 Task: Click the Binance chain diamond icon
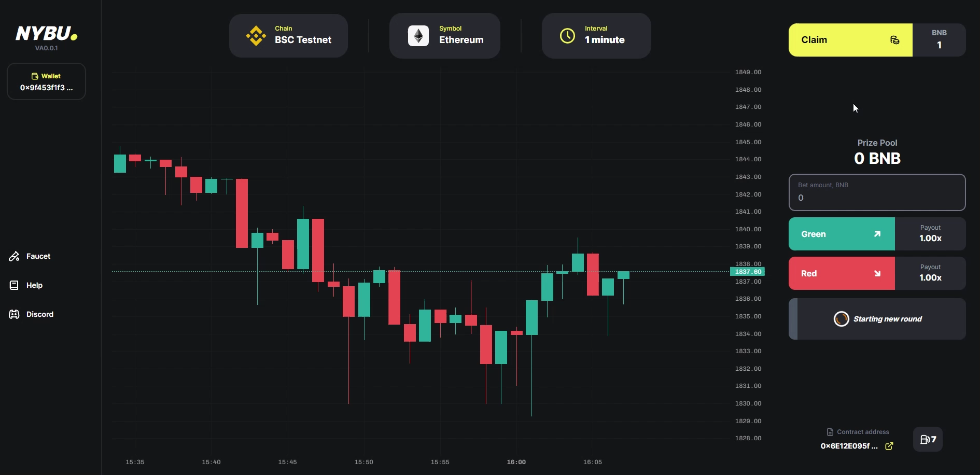[256, 36]
